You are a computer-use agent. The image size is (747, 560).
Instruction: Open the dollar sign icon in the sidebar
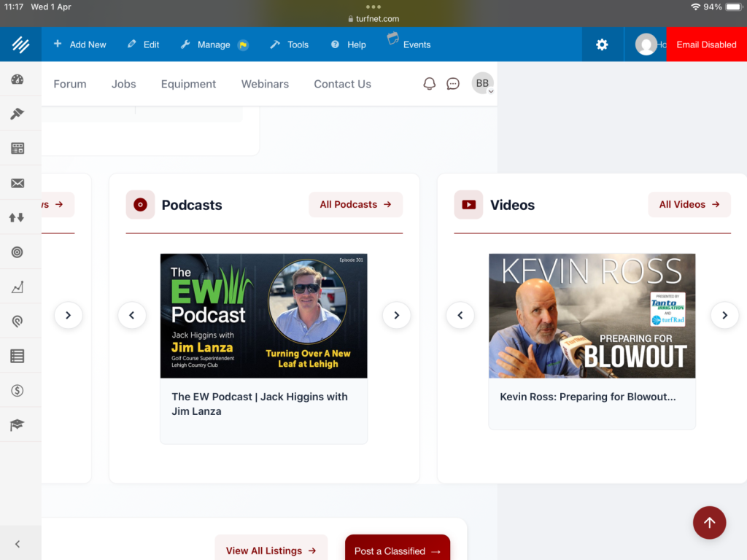[x=18, y=391]
